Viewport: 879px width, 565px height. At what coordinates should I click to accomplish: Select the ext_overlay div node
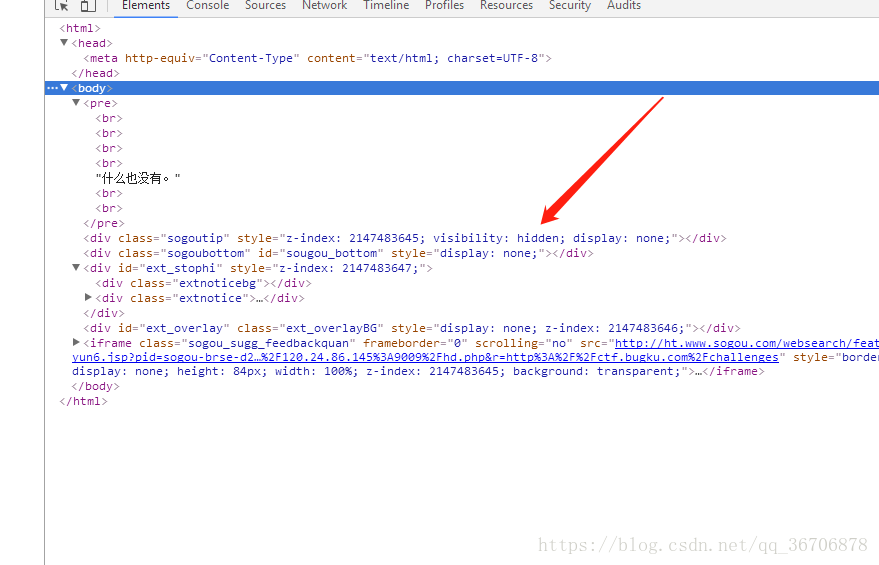tap(412, 328)
